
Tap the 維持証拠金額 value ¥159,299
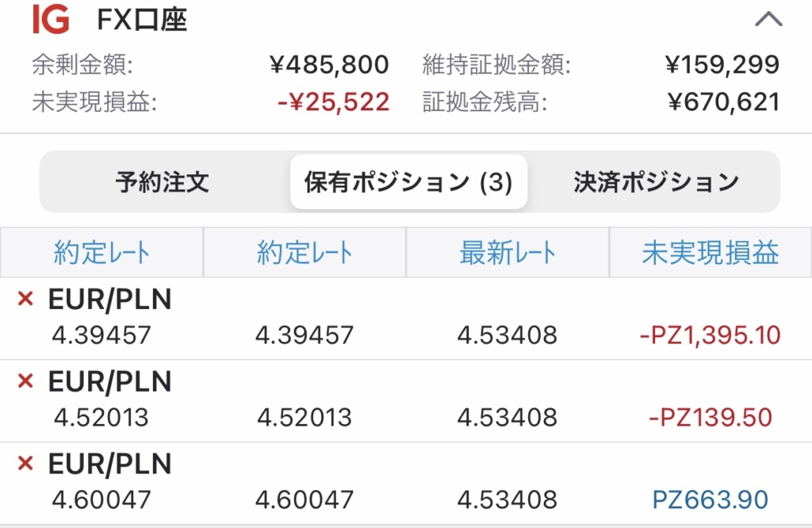point(722,65)
